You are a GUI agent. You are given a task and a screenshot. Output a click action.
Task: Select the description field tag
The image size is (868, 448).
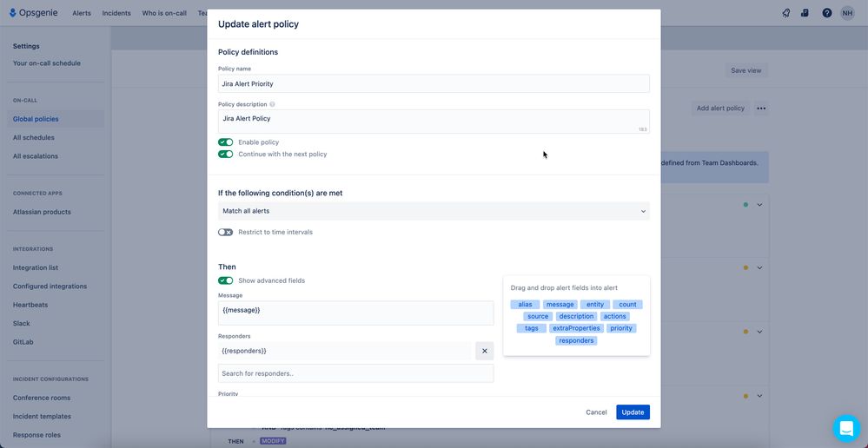(576, 316)
